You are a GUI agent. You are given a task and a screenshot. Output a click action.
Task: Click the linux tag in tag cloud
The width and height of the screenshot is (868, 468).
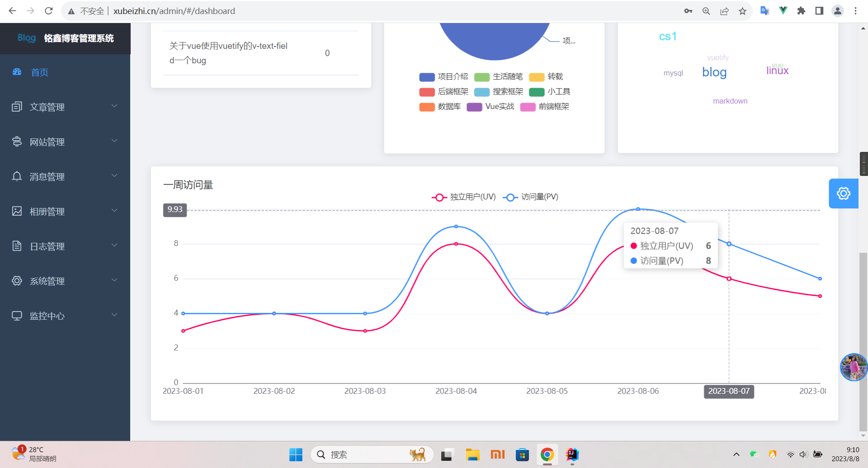click(777, 71)
